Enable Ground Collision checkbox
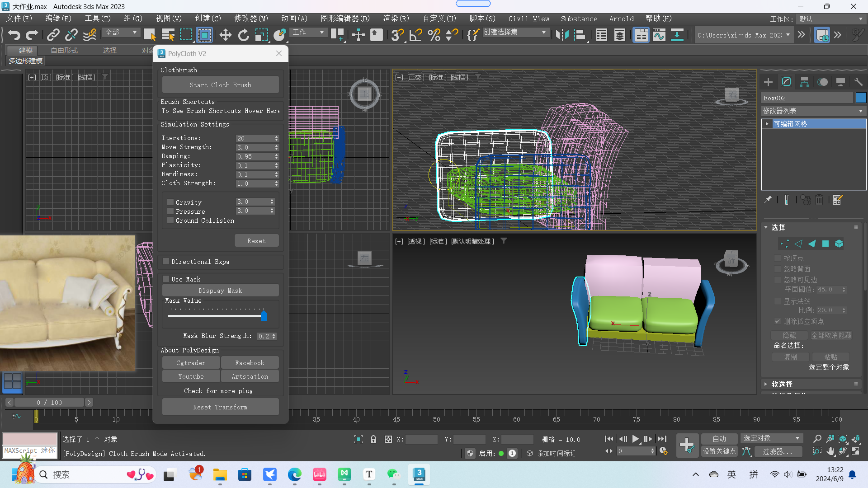Screen dimensions: 868x488 point(170,220)
